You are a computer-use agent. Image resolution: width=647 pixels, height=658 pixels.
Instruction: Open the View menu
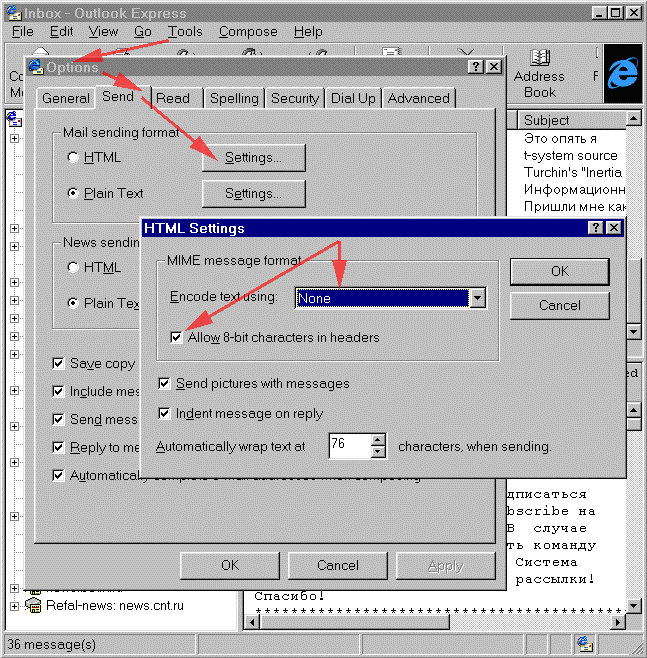coord(103,31)
